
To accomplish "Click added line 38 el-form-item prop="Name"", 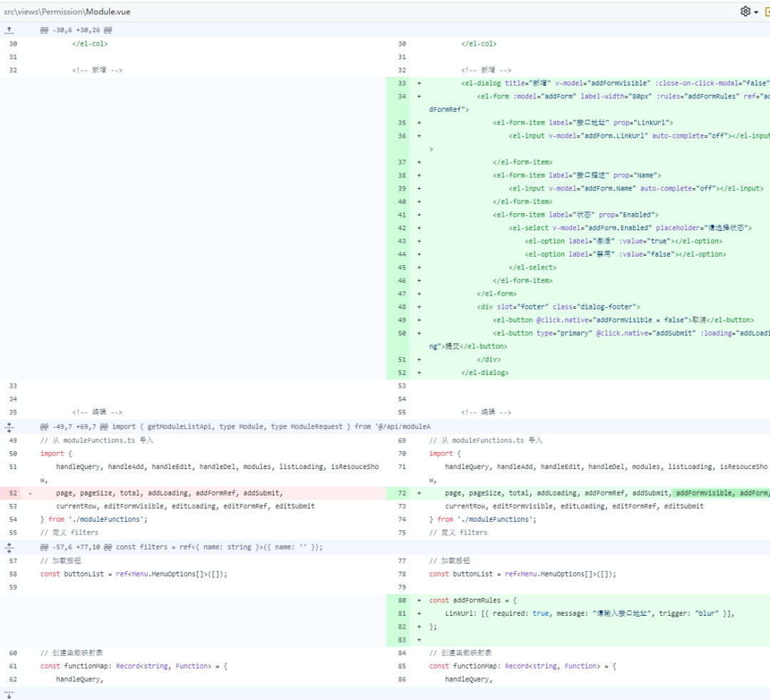I will (x=577, y=175).
